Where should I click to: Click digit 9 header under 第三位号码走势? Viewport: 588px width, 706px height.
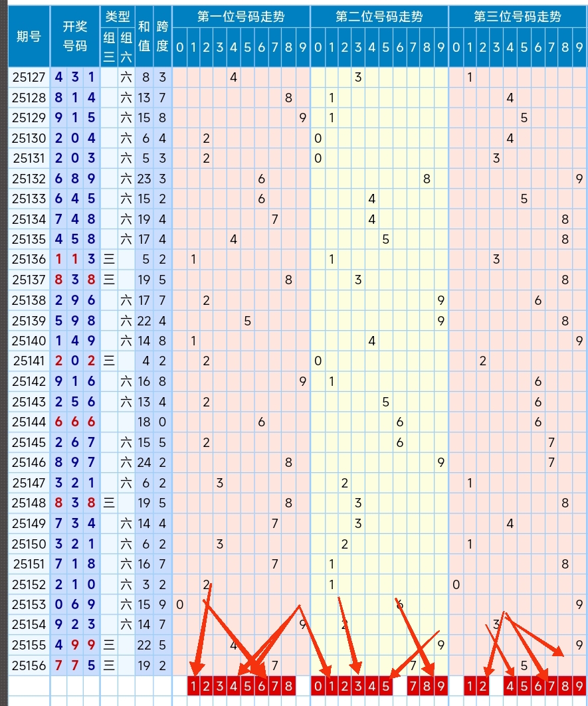[579, 47]
